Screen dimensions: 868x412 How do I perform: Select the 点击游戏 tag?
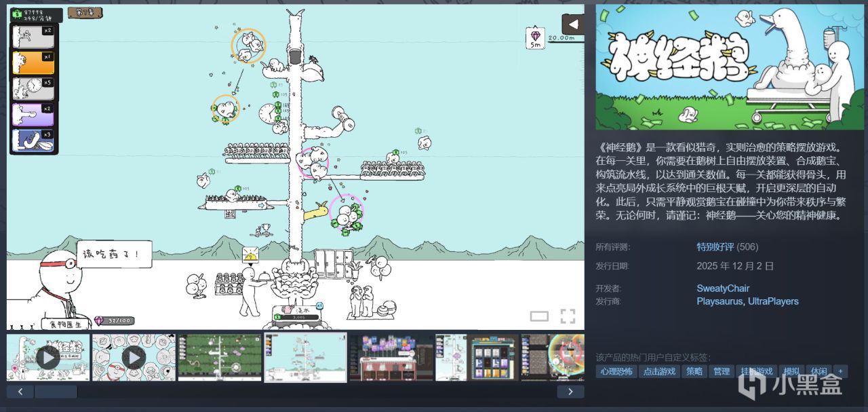click(x=660, y=371)
